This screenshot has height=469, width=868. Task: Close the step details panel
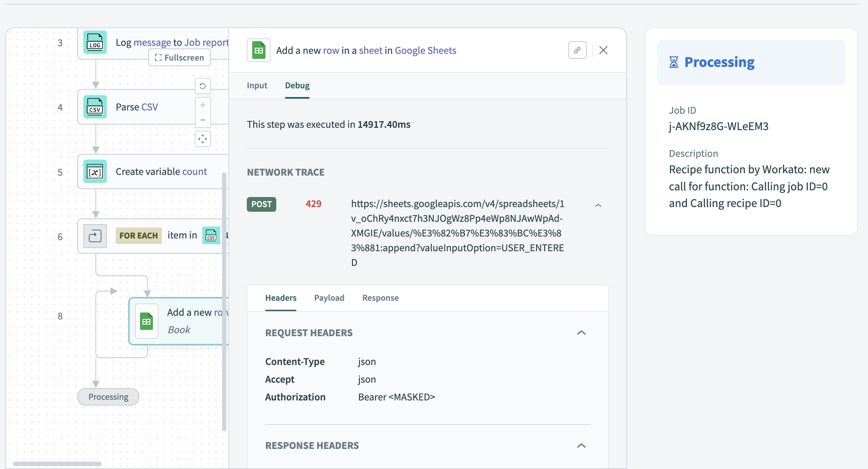tap(603, 50)
